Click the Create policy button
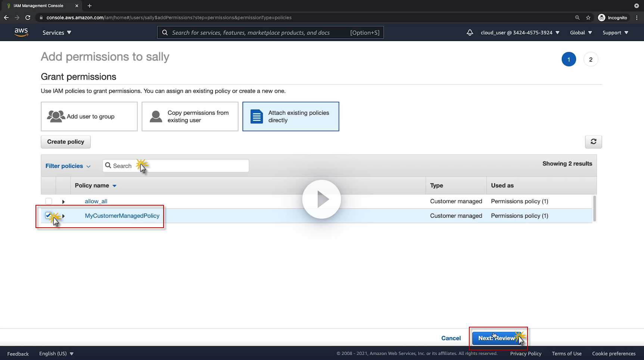Image resolution: width=644 pixels, height=360 pixels. click(66, 142)
